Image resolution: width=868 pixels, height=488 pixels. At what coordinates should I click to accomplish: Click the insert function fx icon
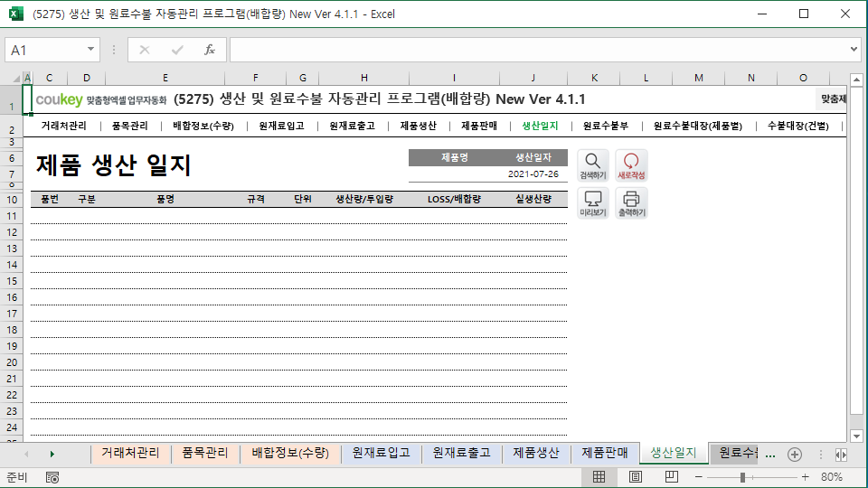pos(209,50)
